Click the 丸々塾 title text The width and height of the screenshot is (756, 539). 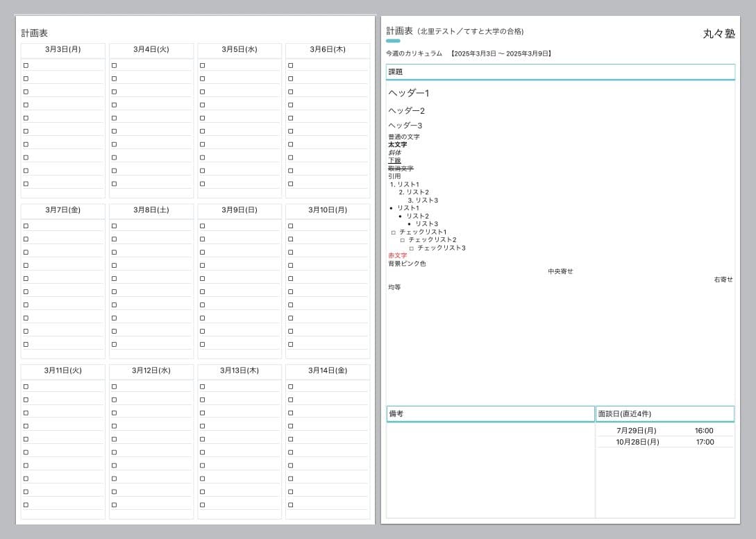719,34
